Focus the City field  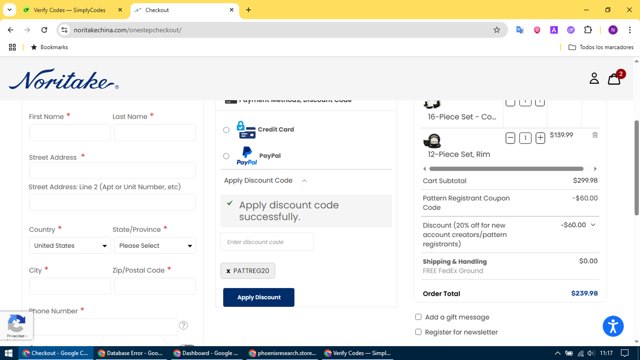tap(70, 287)
